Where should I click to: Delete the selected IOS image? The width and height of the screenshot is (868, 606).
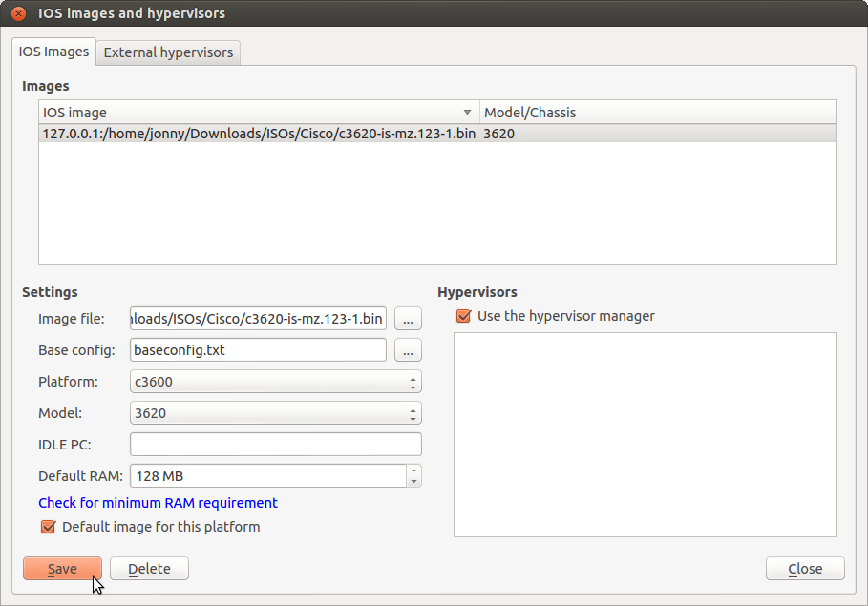pyautogui.click(x=150, y=569)
